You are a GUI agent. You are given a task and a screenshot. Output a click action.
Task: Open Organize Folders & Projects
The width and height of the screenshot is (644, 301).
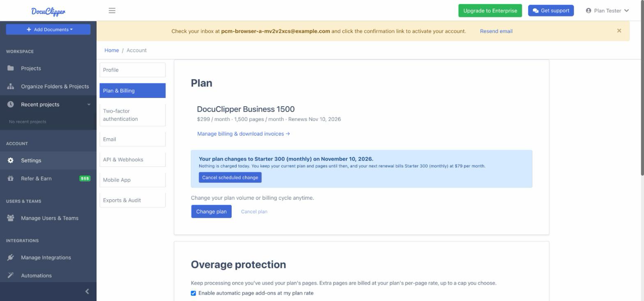48,86
